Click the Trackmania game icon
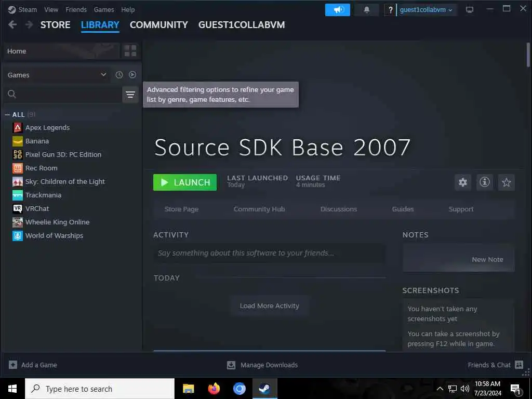Viewport: 532px width, 399px height. click(18, 195)
